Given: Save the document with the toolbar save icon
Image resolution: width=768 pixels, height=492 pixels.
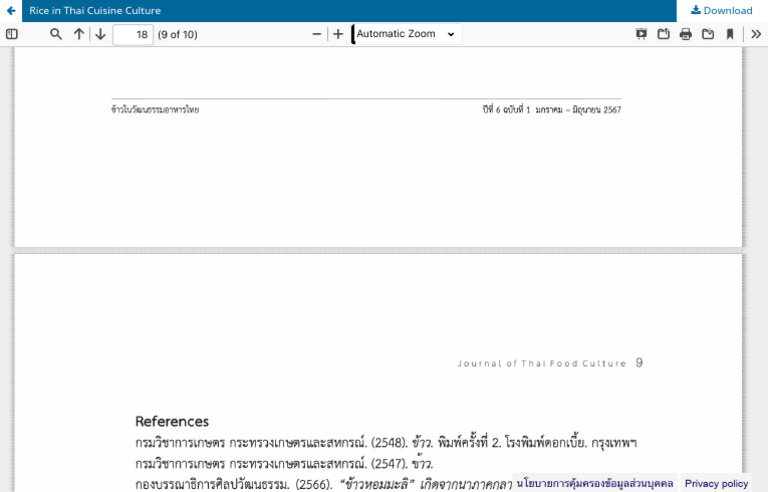Looking at the screenshot, I should tap(708, 34).
